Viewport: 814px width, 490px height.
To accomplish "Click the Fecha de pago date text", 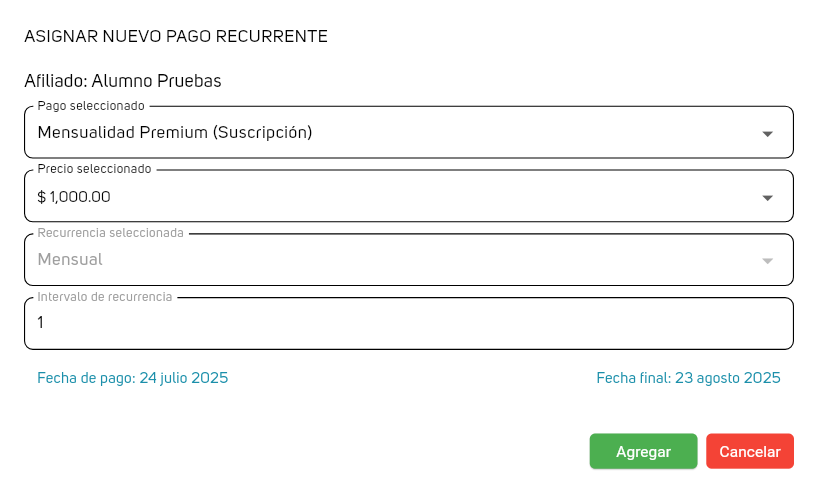I will tap(132, 378).
